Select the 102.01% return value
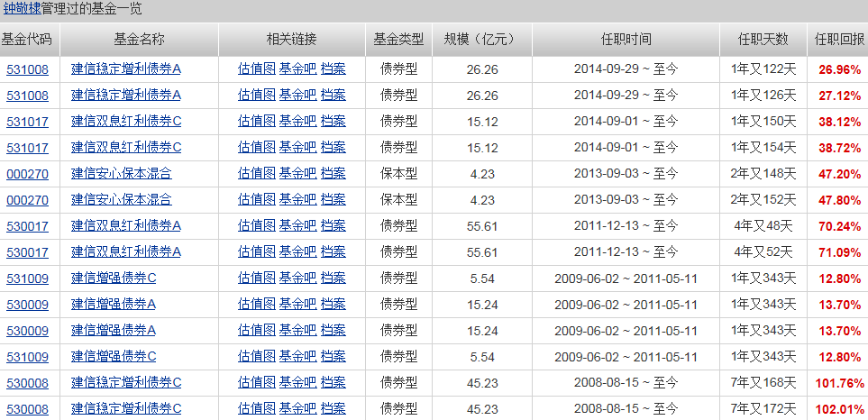 [840, 409]
